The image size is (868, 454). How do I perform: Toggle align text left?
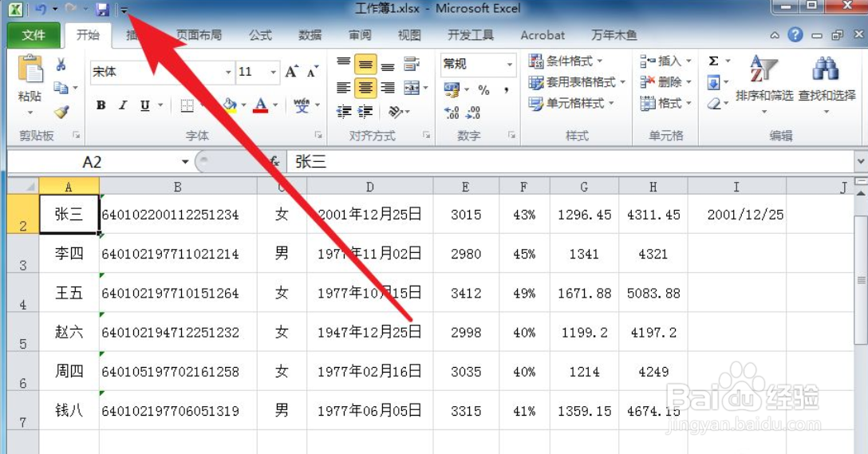click(344, 88)
